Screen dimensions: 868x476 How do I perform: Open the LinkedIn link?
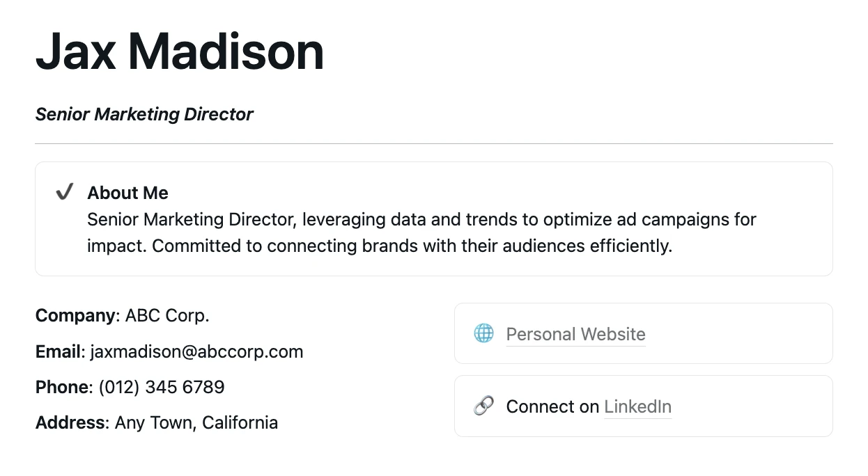637,406
